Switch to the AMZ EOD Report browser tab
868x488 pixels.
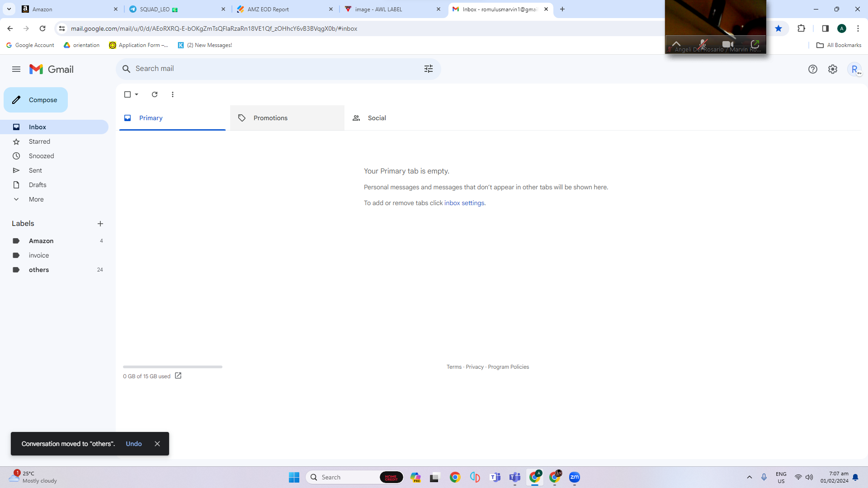pyautogui.click(x=285, y=9)
